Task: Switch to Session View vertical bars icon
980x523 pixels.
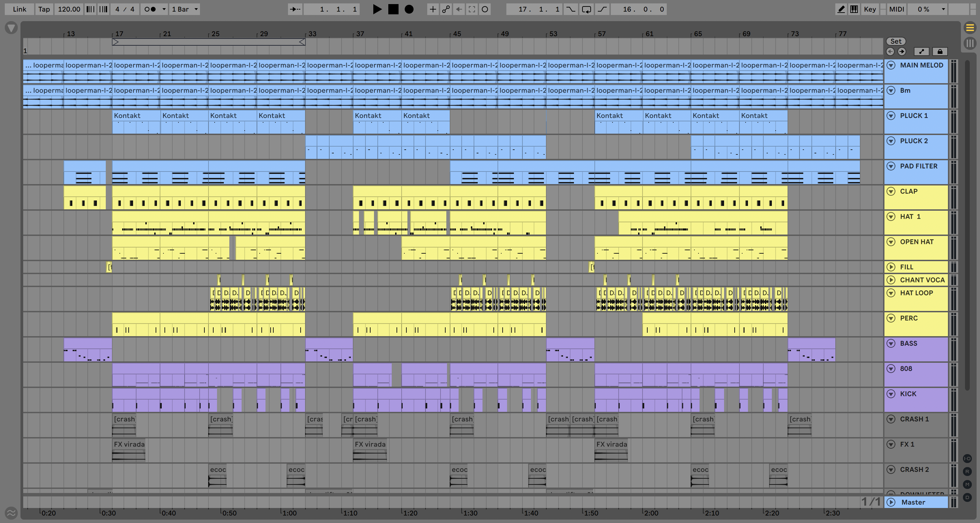Action: pos(970,43)
